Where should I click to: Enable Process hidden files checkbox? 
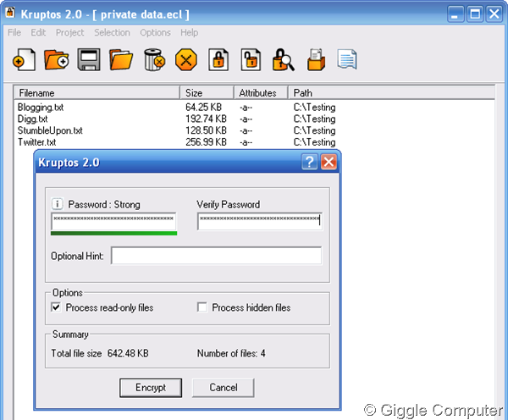click(202, 307)
